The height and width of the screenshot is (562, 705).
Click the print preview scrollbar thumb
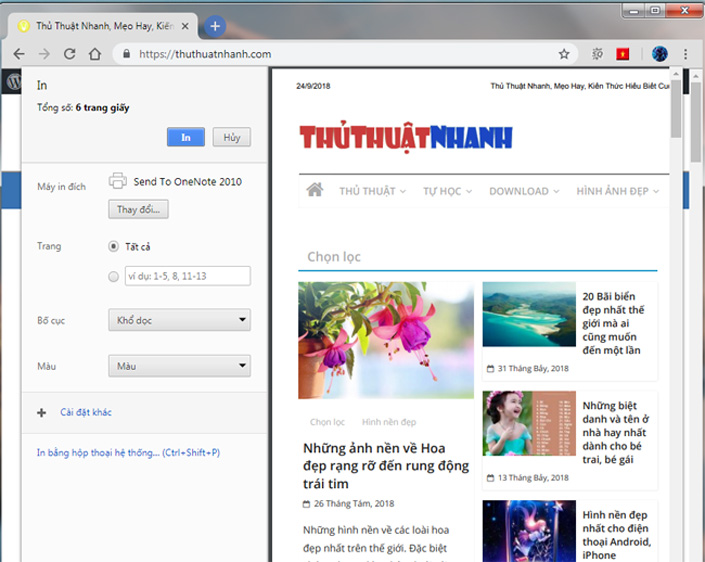click(x=676, y=108)
